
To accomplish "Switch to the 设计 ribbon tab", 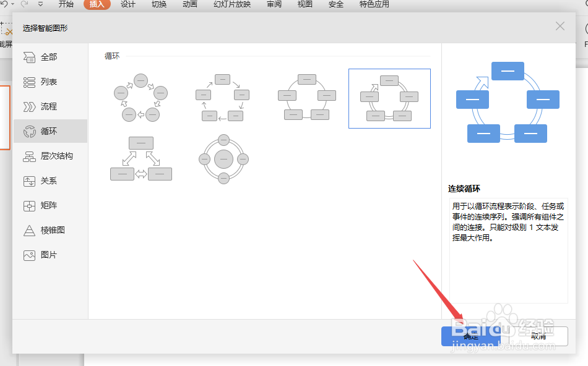I will [128, 4].
